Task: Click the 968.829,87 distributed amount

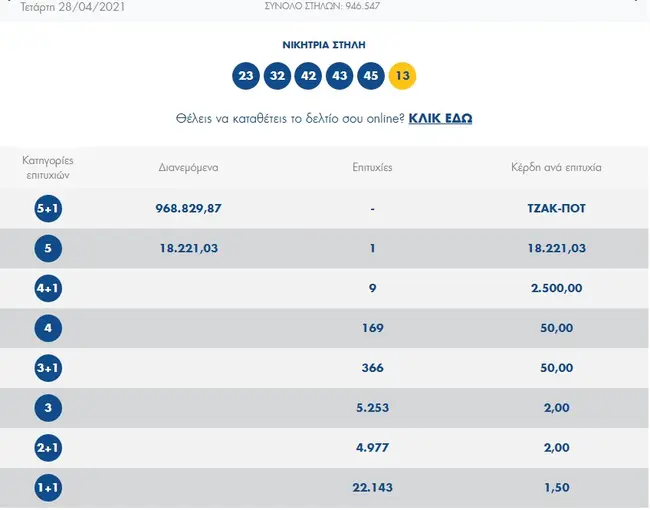Action: pos(188,208)
